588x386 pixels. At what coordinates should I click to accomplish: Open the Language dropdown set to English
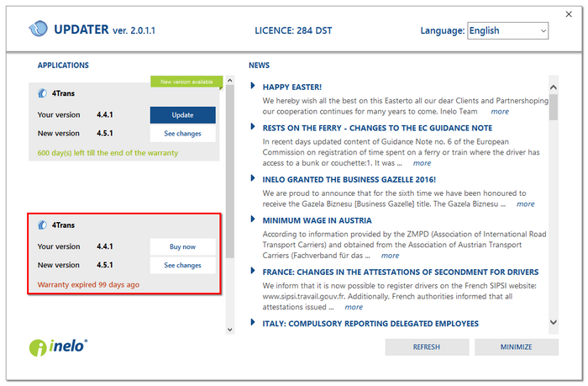(507, 30)
